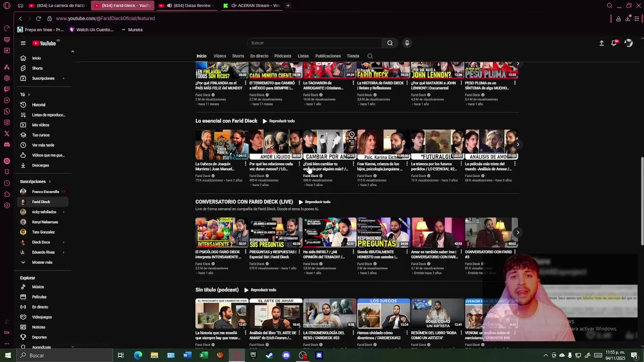The image size is (644, 362).
Task: Reload the page in browser
Action: [38, 19]
